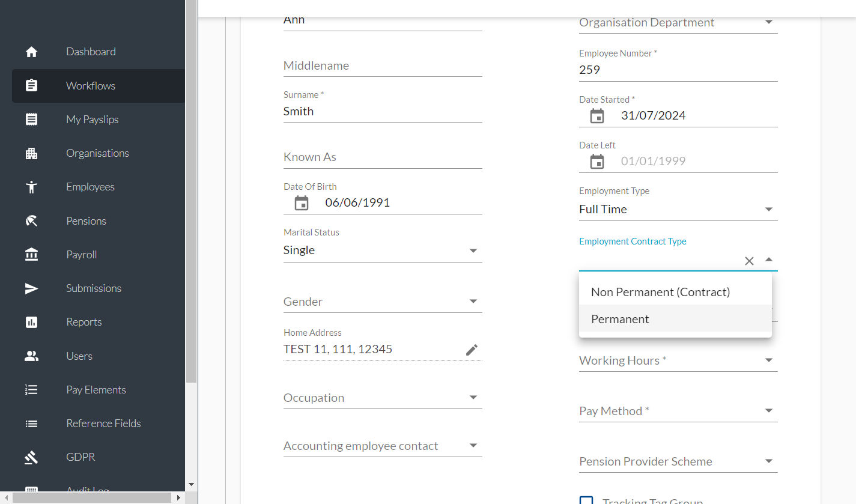Image resolution: width=856 pixels, height=504 pixels.
Task: Click the Middlename input field
Action: (383, 65)
